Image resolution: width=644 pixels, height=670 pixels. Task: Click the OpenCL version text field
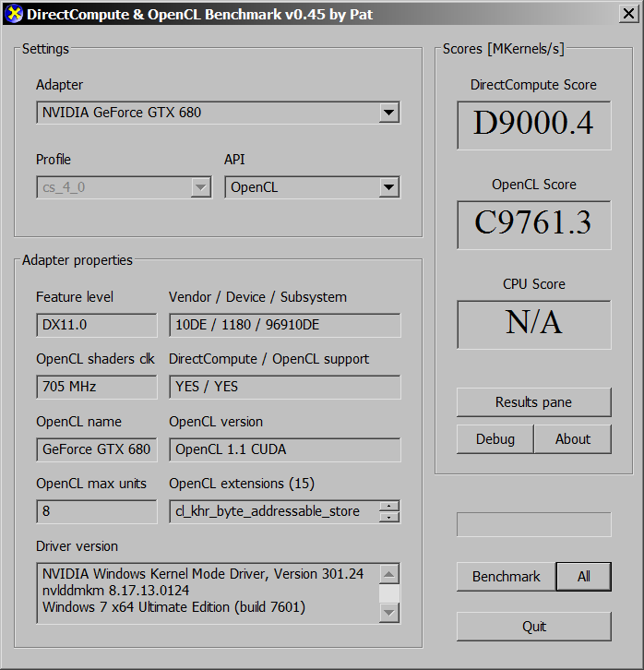[x=284, y=449]
